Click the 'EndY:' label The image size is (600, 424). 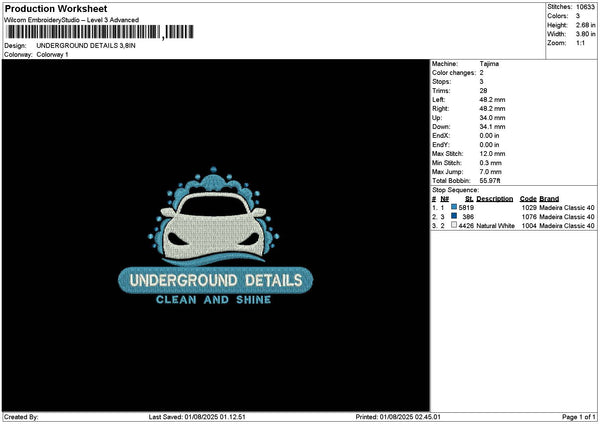pos(441,145)
